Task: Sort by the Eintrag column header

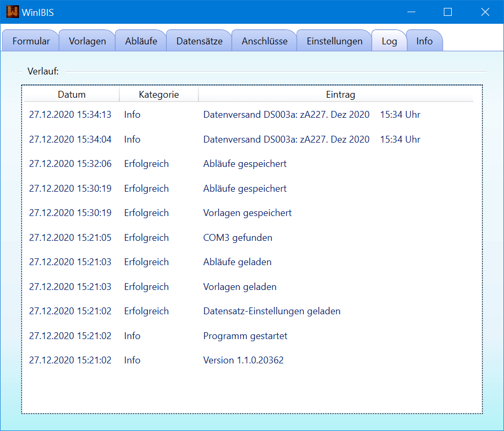Action: [336, 95]
